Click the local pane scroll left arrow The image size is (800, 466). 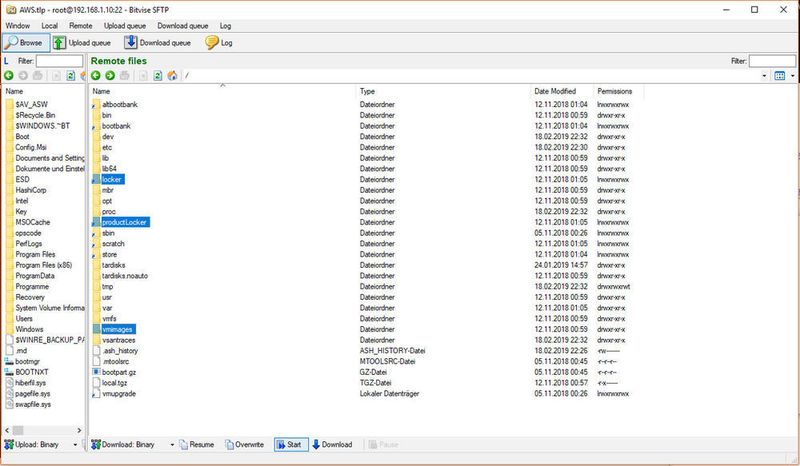[7, 431]
